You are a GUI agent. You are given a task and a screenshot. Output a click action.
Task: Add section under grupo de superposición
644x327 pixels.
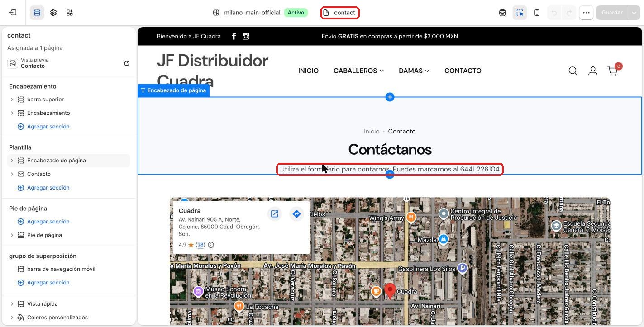(43, 283)
